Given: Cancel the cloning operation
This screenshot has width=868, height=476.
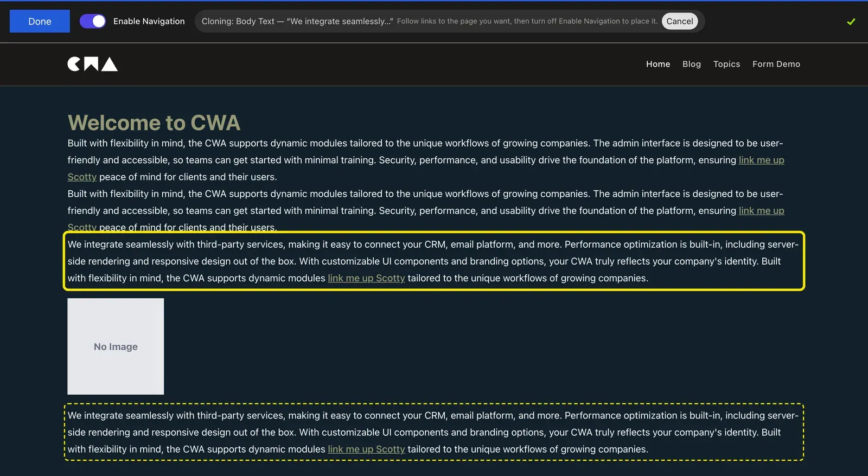Looking at the screenshot, I should coord(680,21).
